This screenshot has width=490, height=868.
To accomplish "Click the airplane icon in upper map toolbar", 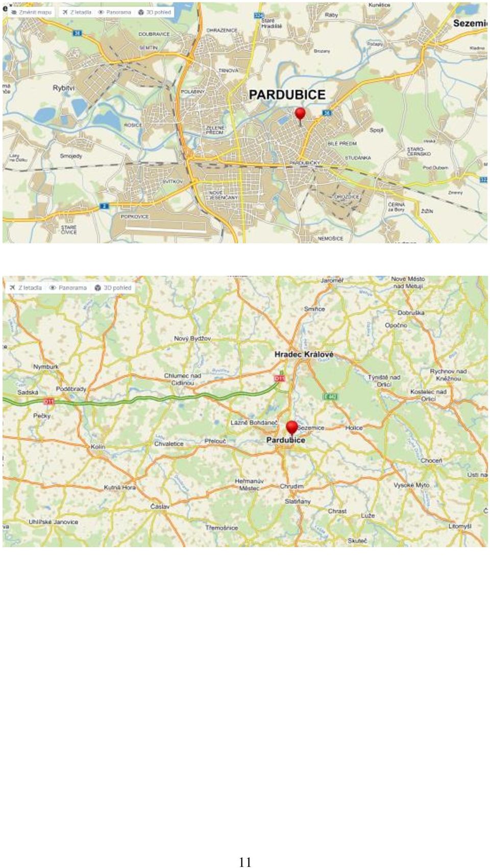I will click(x=65, y=12).
